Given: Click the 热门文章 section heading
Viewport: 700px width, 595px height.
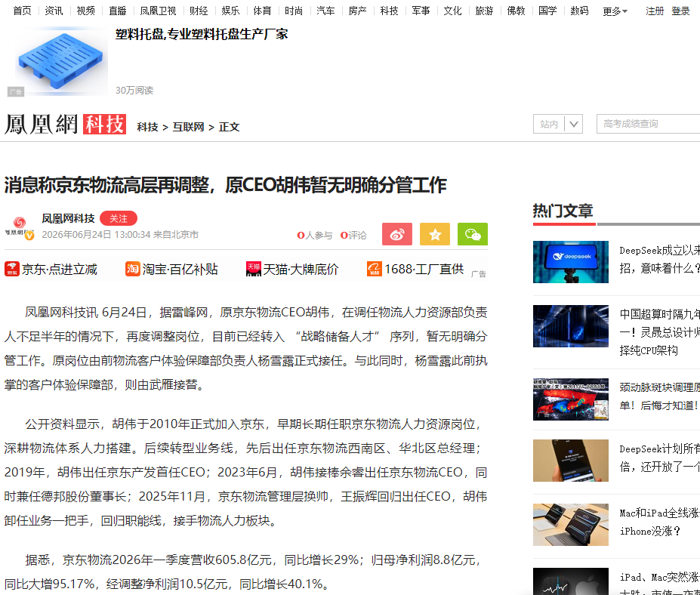Looking at the screenshot, I should coord(563,211).
